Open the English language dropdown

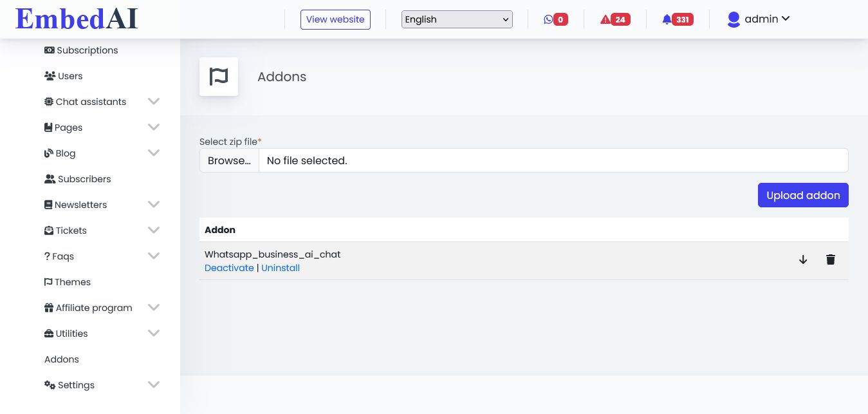coord(457,19)
